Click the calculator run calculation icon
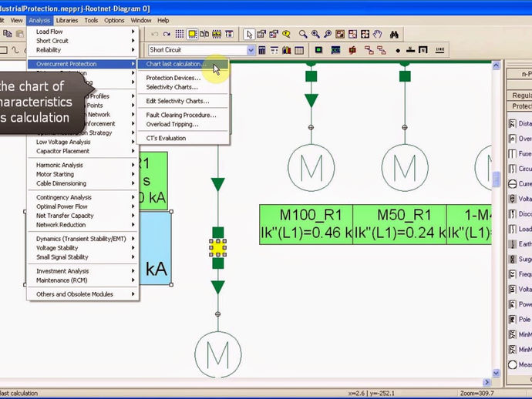Image resolution: width=532 pixels, height=399 pixels. click(262, 50)
